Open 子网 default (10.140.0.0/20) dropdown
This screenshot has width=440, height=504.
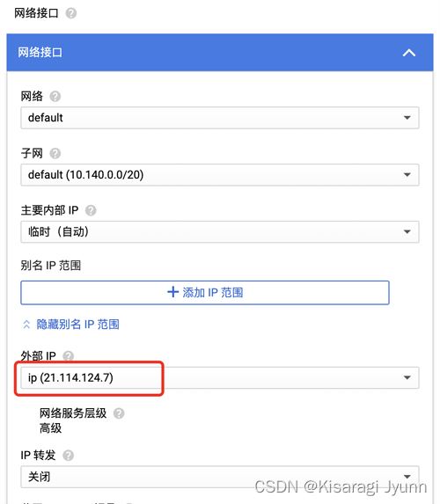coord(220,175)
